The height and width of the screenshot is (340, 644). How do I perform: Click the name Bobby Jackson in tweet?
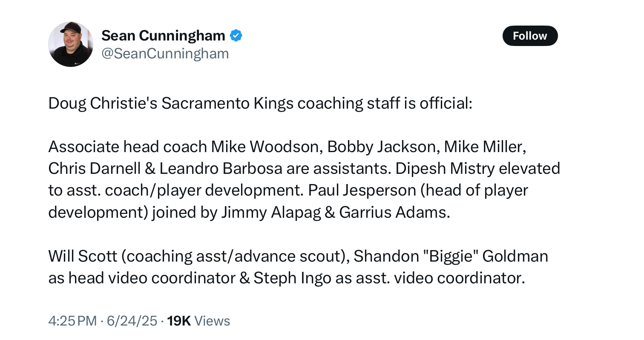click(x=382, y=147)
